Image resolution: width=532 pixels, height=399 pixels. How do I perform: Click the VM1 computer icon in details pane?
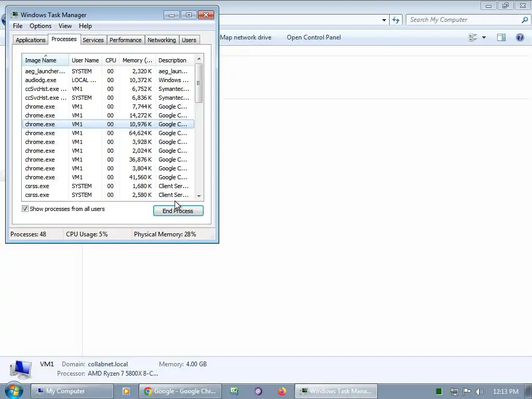pyautogui.click(x=21, y=369)
